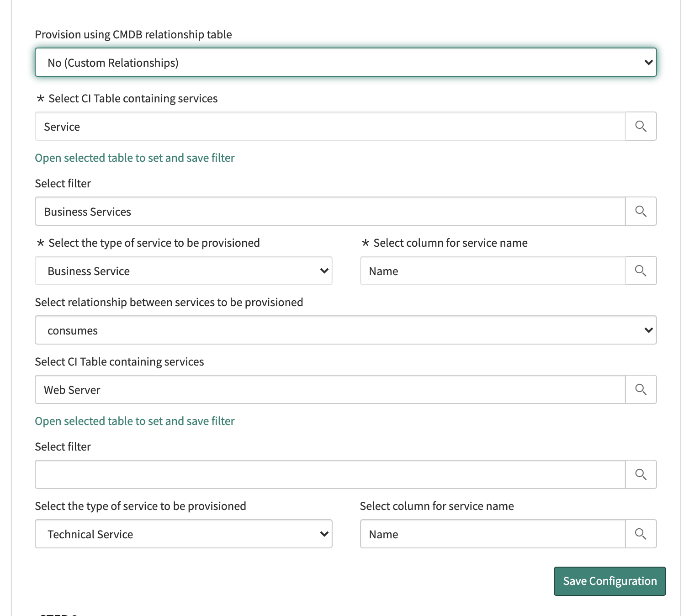Open Business Service type dropdown

pyautogui.click(x=184, y=271)
